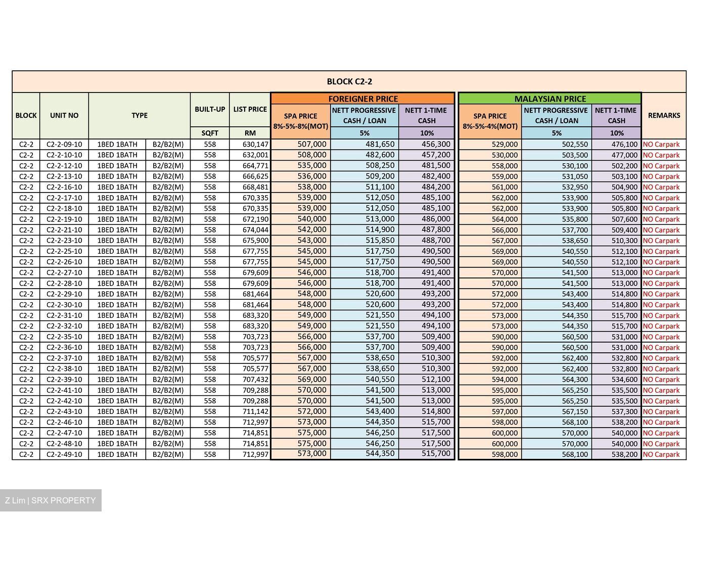
Task: Select unit number C2-2-49-10
Action: pyautogui.click(x=64, y=454)
